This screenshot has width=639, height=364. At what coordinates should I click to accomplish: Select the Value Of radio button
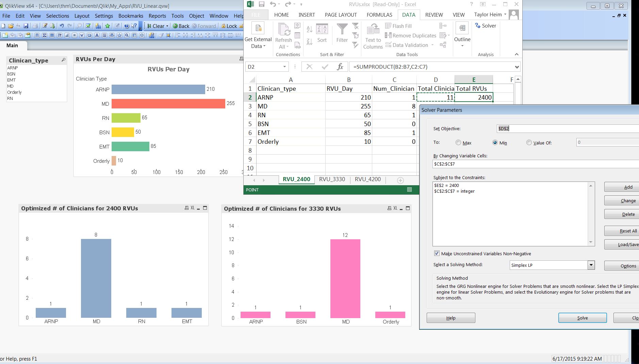[529, 143]
